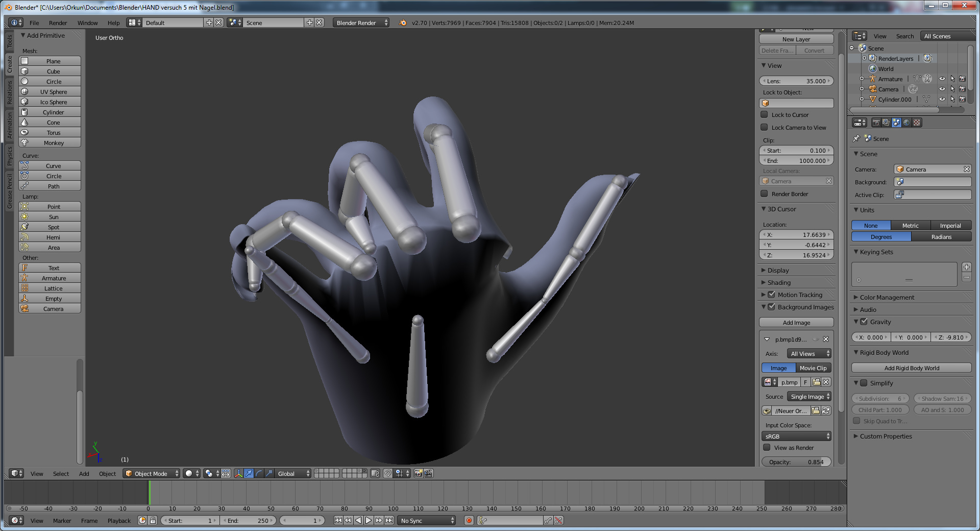Click the Add Image button
980x531 pixels.
tap(796, 323)
